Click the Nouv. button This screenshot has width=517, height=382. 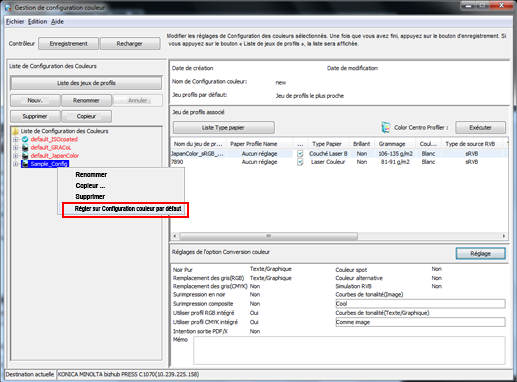point(35,100)
